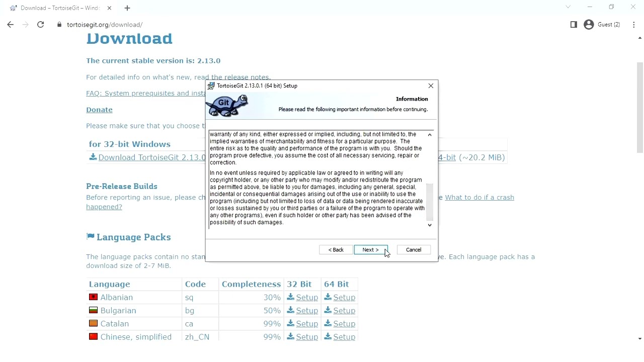
Task: Click the 64-bit download link on right
Action: point(448,158)
